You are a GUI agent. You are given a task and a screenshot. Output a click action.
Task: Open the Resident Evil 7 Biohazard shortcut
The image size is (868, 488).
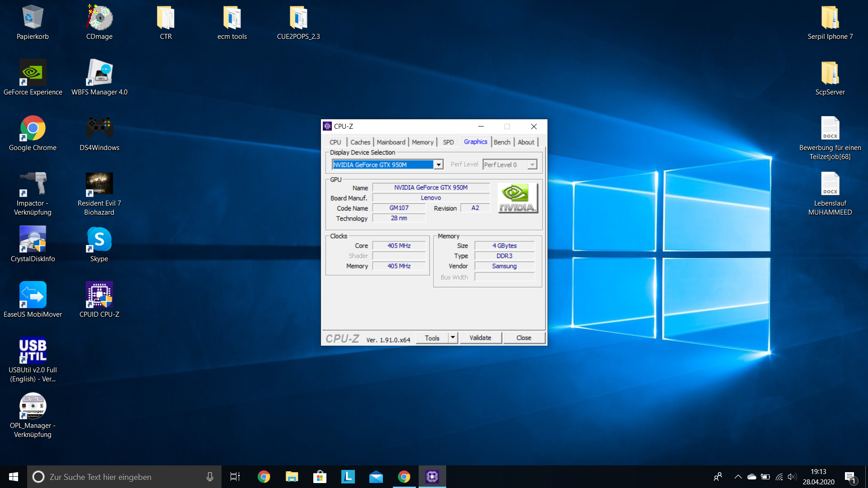pyautogui.click(x=99, y=184)
